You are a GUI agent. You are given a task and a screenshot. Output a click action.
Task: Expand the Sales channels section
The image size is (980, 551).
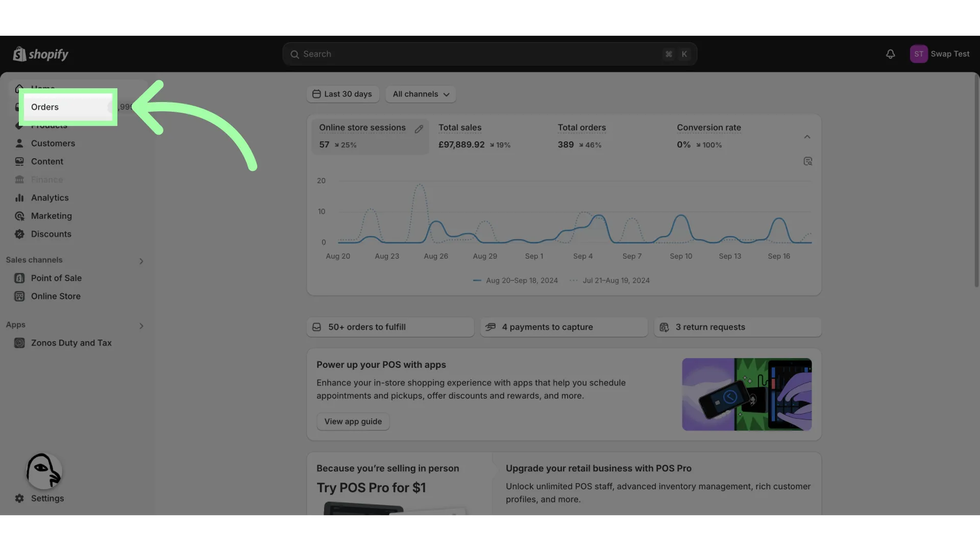tap(141, 261)
